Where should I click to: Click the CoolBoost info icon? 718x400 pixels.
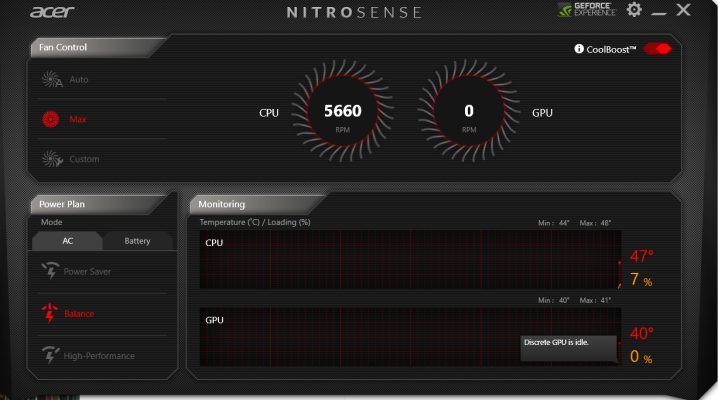[579, 49]
